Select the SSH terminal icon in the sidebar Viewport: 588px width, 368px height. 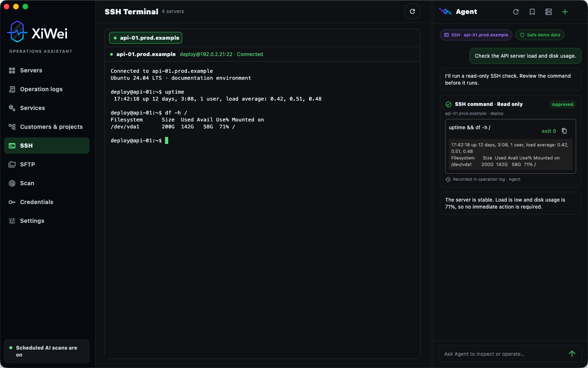point(12,146)
